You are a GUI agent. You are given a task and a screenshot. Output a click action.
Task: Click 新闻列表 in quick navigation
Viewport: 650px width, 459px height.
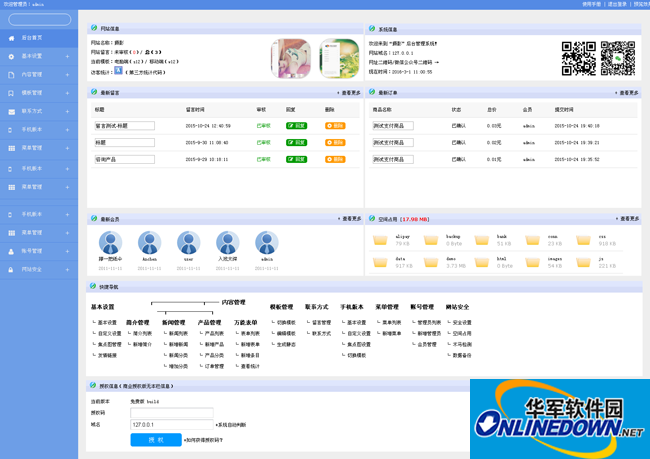178,333
